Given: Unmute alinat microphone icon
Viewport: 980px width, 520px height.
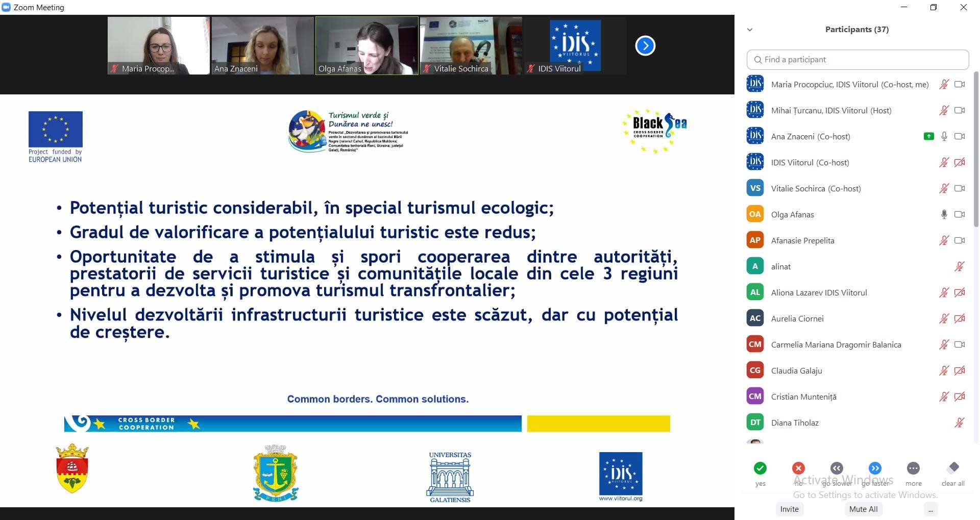Looking at the screenshot, I should (x=960, y=267).
